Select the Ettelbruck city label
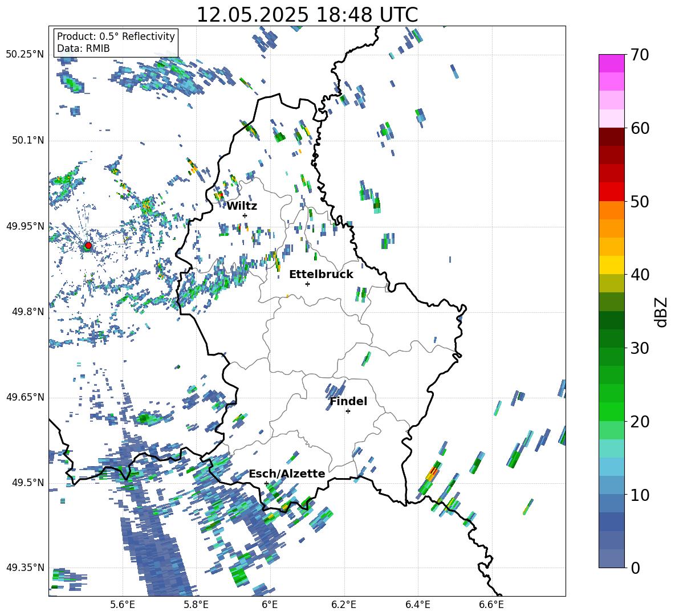Image resolution: width=675 pixels, height=616 pixels. pyautogui.click(x=321, y=275)
